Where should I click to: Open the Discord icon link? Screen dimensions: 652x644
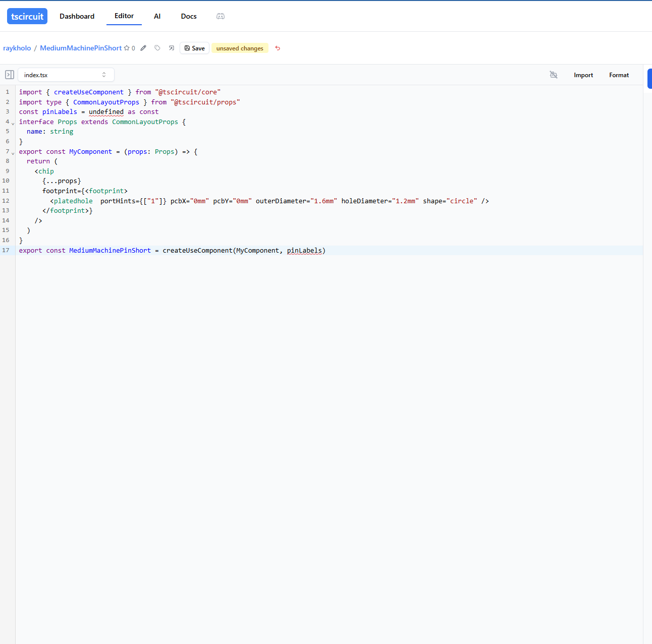click(x=221, y=16)
